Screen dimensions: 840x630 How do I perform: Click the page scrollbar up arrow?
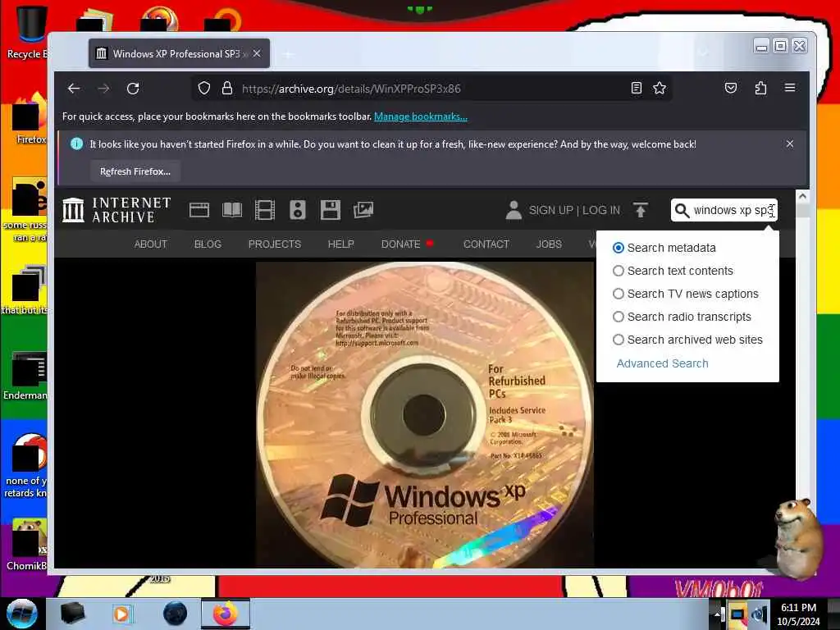click(x=802, y=196)
